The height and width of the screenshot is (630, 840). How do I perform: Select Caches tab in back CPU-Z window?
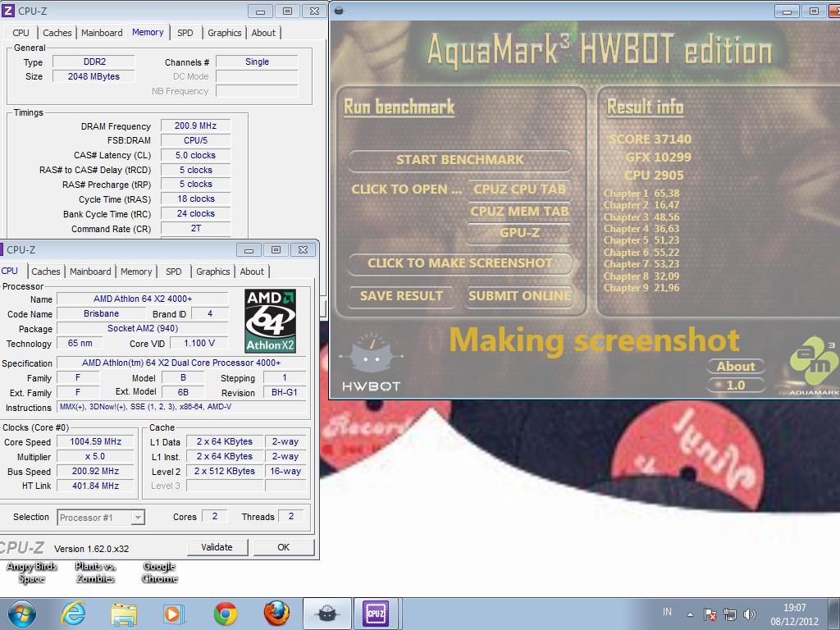click(57, 33)
